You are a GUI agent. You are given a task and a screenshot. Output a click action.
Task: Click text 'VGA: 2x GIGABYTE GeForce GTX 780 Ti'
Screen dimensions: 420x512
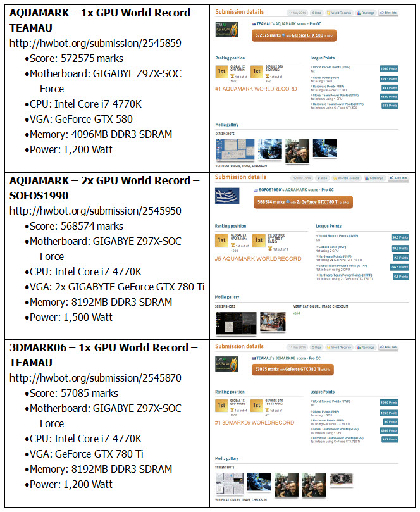click(x=117, y=287)
